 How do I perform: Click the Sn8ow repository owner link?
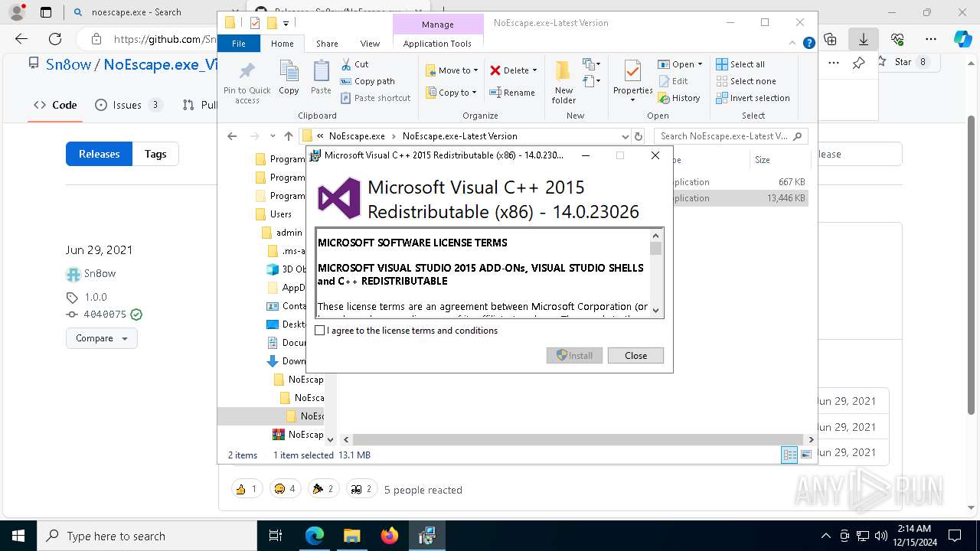coord(68,64)
